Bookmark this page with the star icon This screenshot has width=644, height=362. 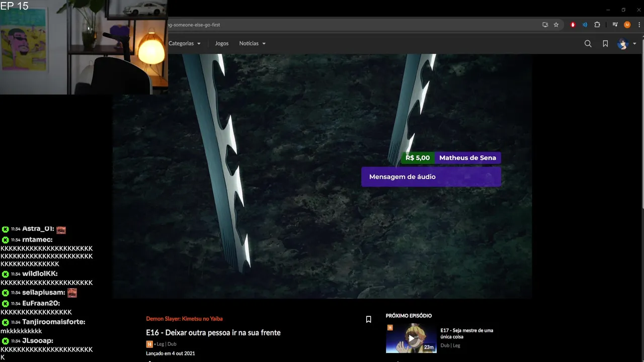coord(556,25)
